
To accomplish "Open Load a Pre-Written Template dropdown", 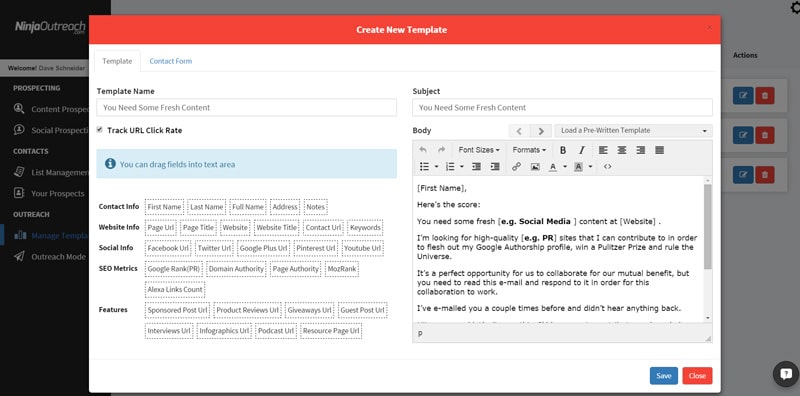I will [x=633, y=131].
